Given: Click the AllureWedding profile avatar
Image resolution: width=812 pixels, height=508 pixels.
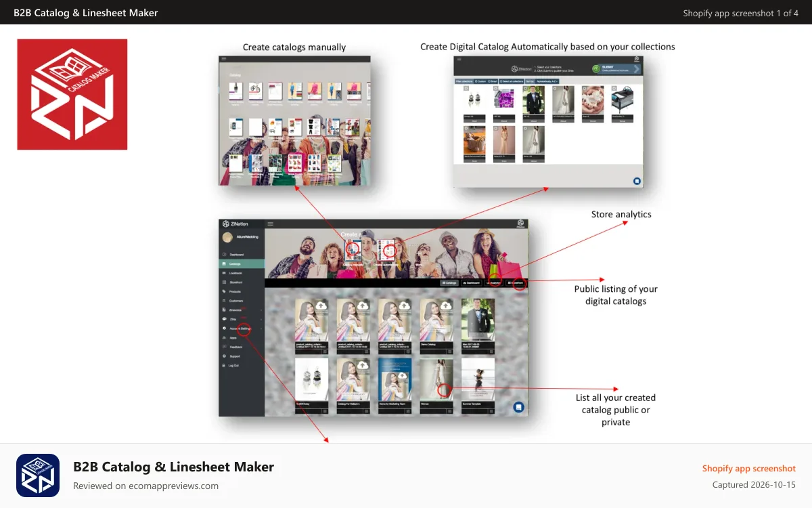Looking at the screenshot, I should 227,237.
